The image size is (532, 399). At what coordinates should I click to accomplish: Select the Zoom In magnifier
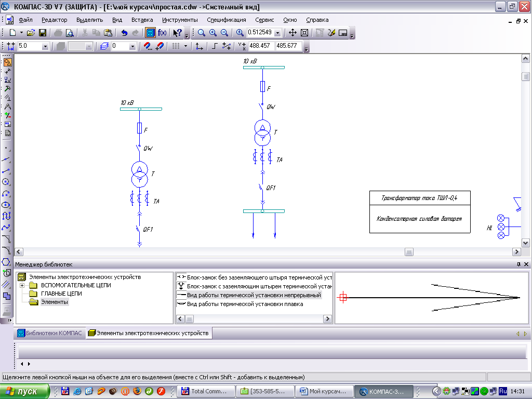212,33
